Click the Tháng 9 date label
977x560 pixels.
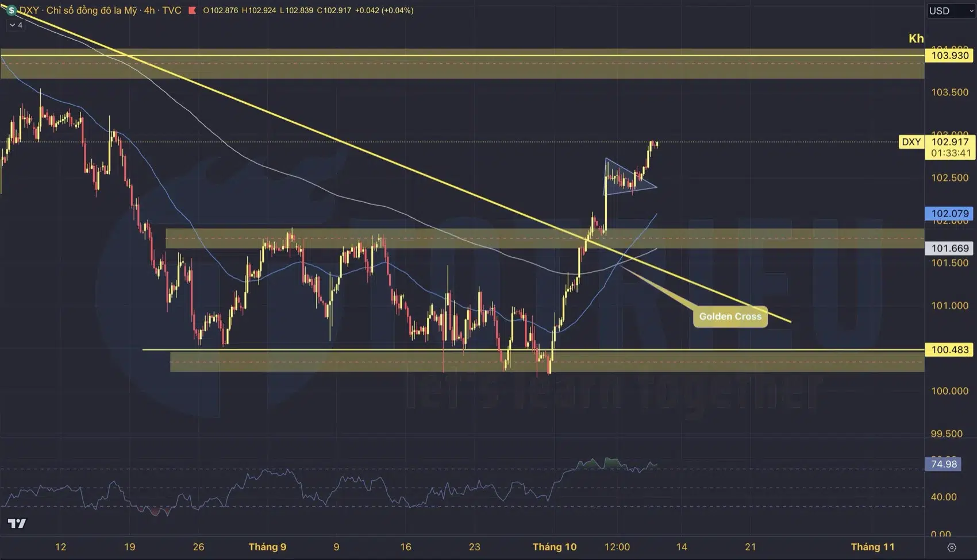(267, 547)
